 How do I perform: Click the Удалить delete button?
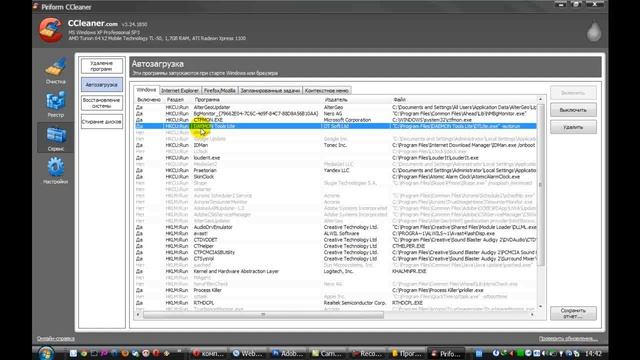(573, 127)
